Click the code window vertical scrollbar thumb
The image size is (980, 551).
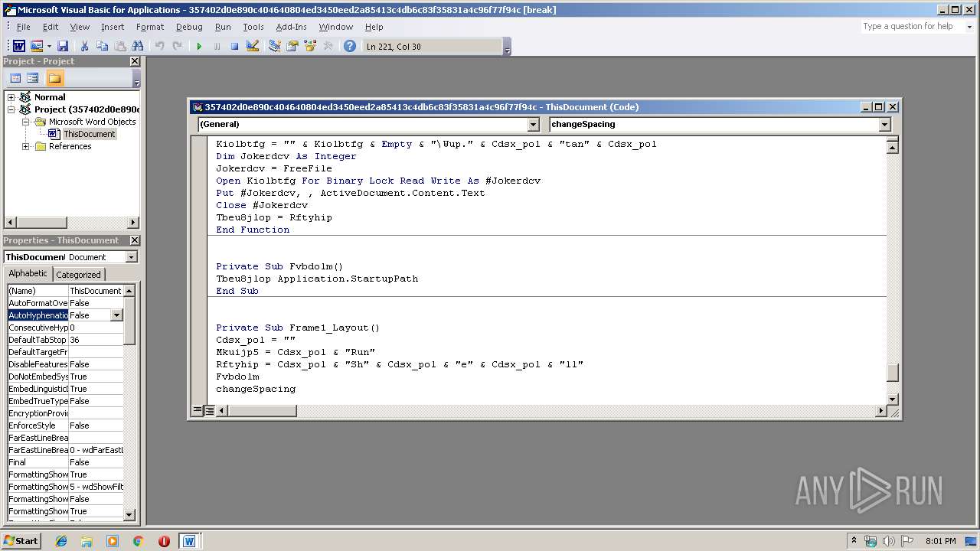coord(892,373)
